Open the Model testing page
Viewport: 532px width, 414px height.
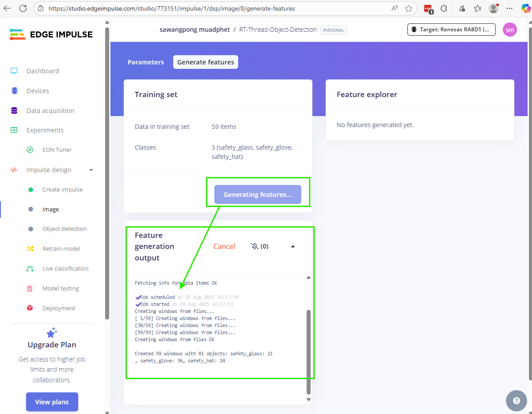point(61,289)
